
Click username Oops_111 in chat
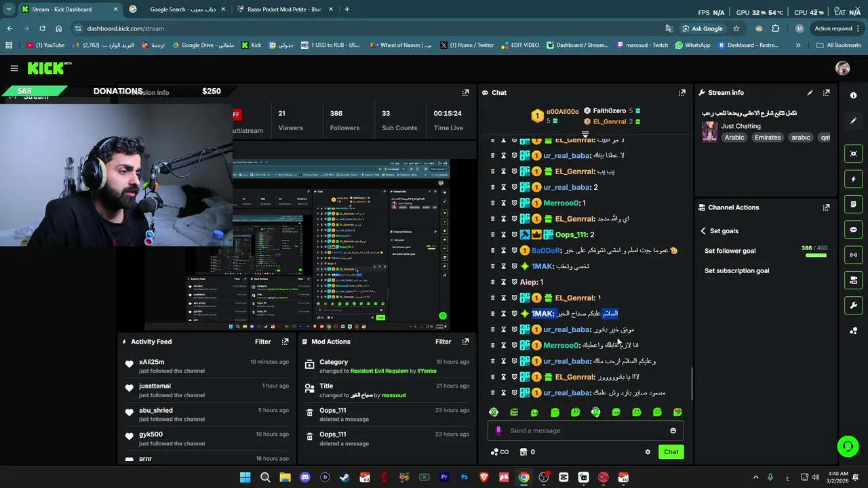(x=572, y=235)
